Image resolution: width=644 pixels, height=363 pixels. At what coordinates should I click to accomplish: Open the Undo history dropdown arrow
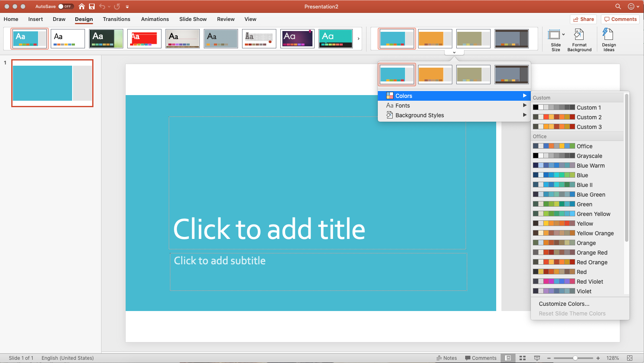pos(109,7)
